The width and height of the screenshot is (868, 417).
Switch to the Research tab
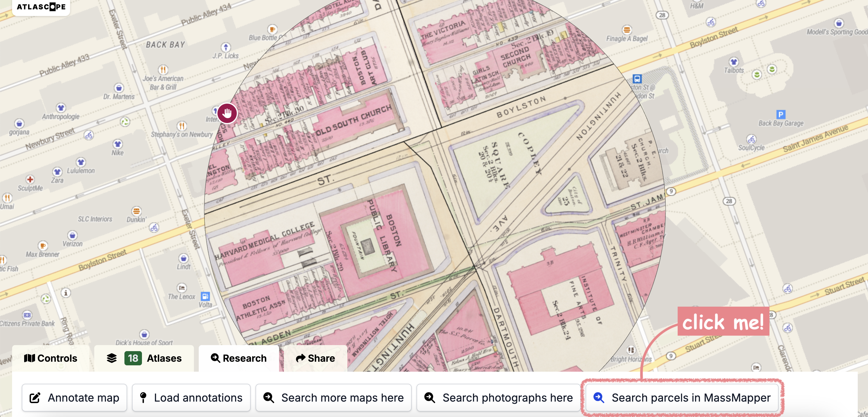239,358
